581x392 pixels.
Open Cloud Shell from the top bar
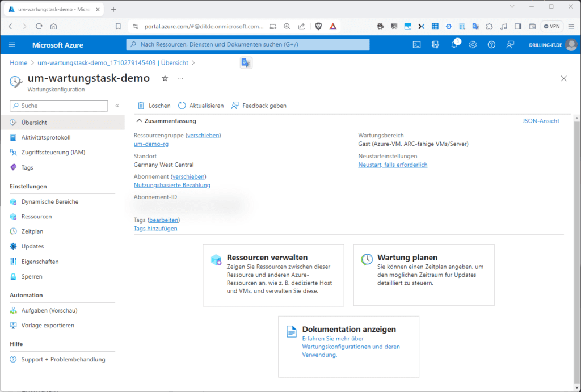416,45
